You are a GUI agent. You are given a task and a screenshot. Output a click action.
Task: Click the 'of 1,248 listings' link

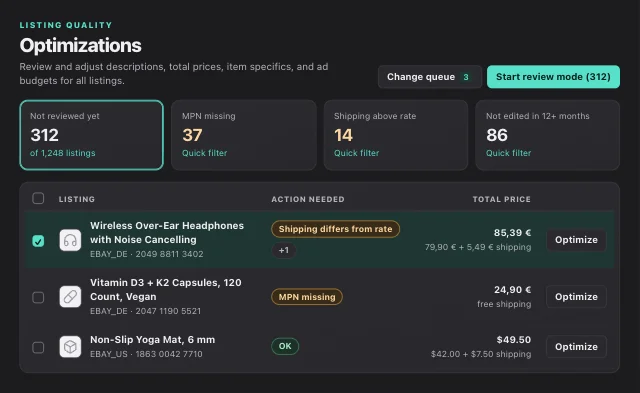coord(62,153)
